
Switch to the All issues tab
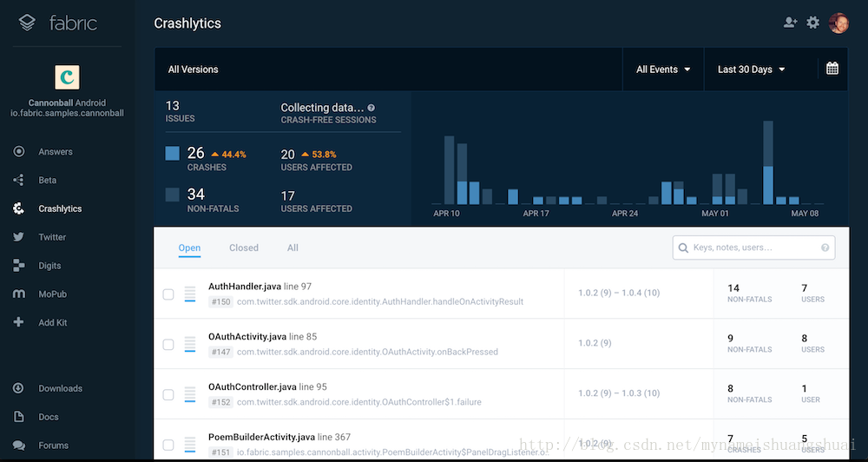pos(293,247)
